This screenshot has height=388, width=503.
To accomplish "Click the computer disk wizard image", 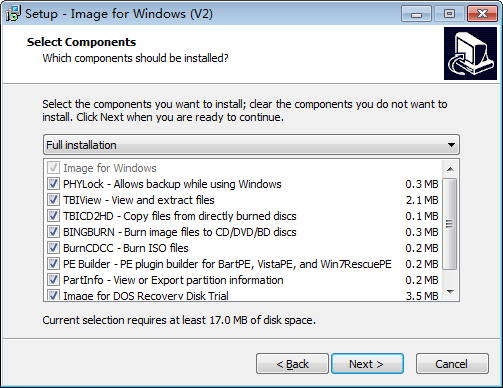I will click(x=470, y=53).
